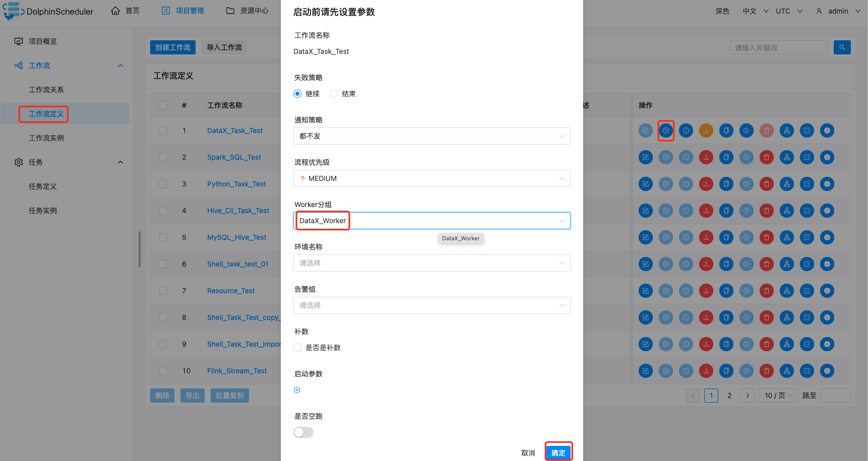Open tree view icon for Hive_Cli_Task_Test

point(787,211)
